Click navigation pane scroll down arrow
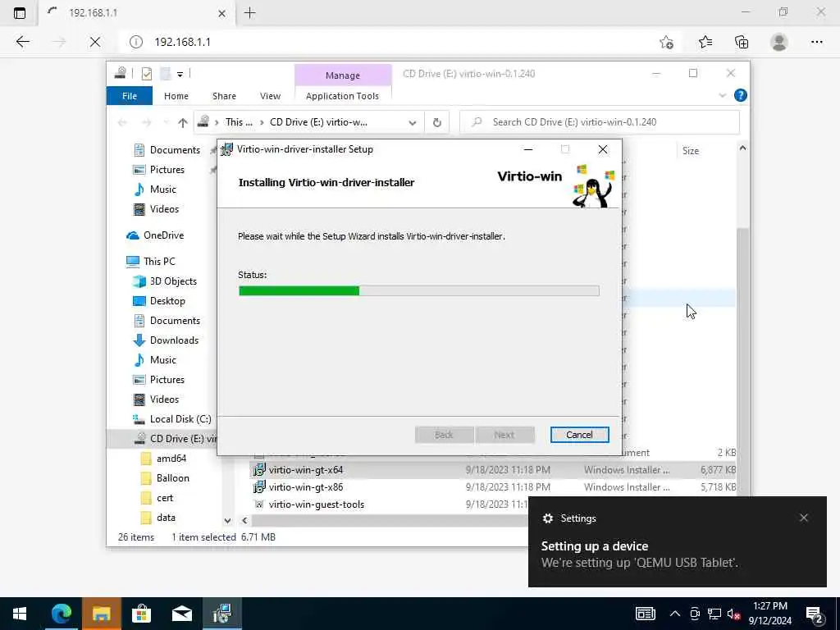This screenshot has height=630, width=840. 228,520
